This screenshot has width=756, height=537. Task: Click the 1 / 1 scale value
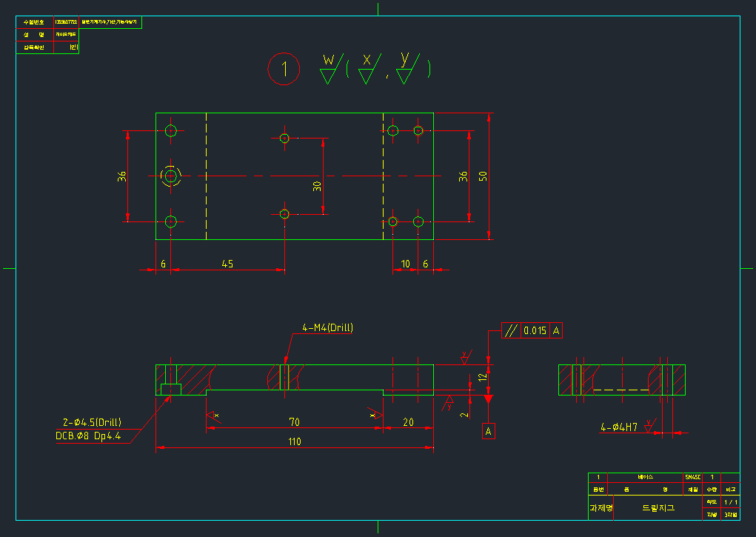coord(730,502)
